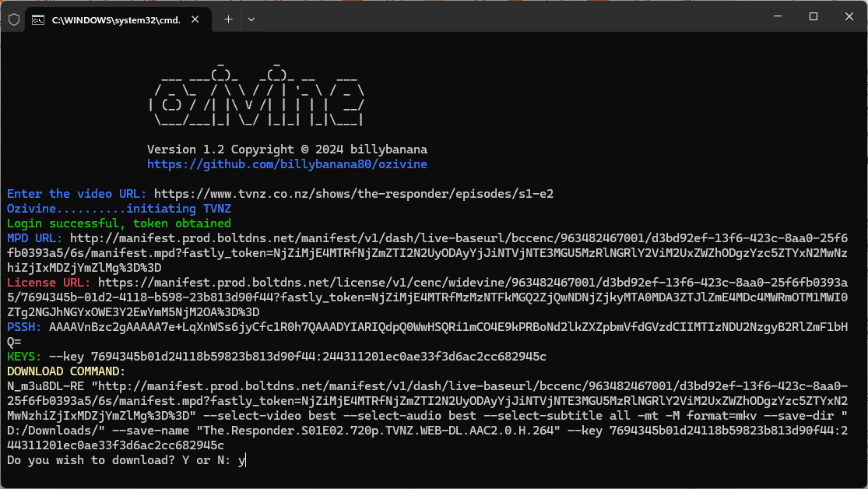Click the 'License URL:' label
Viewport: 868px width, 489px height.
(48, 283)
